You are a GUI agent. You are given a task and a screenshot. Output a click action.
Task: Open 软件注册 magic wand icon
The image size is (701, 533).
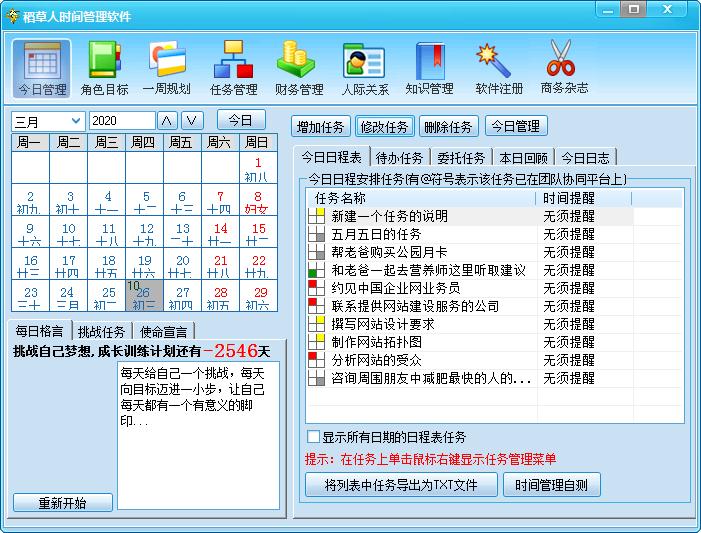coord(498,68)
